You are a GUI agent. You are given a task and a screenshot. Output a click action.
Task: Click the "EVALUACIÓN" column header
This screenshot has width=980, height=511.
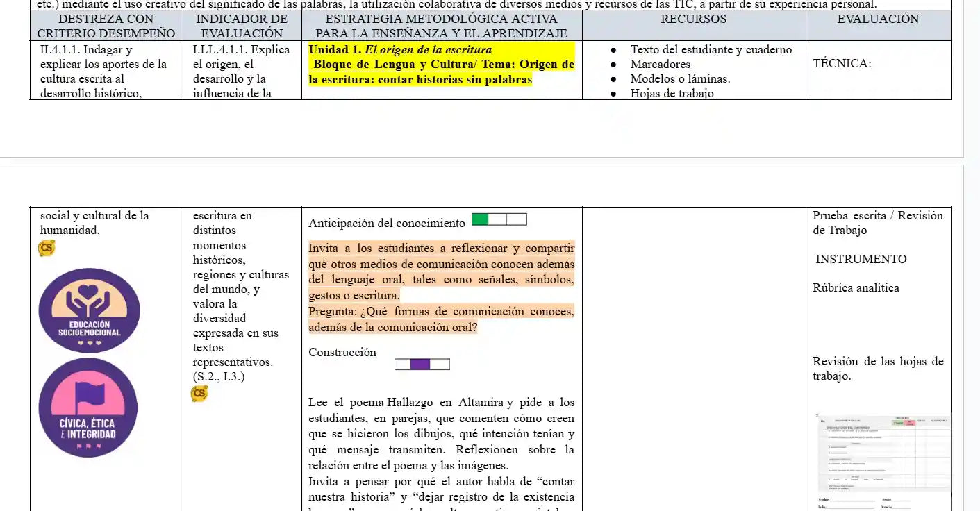click(x=878, y=19)
